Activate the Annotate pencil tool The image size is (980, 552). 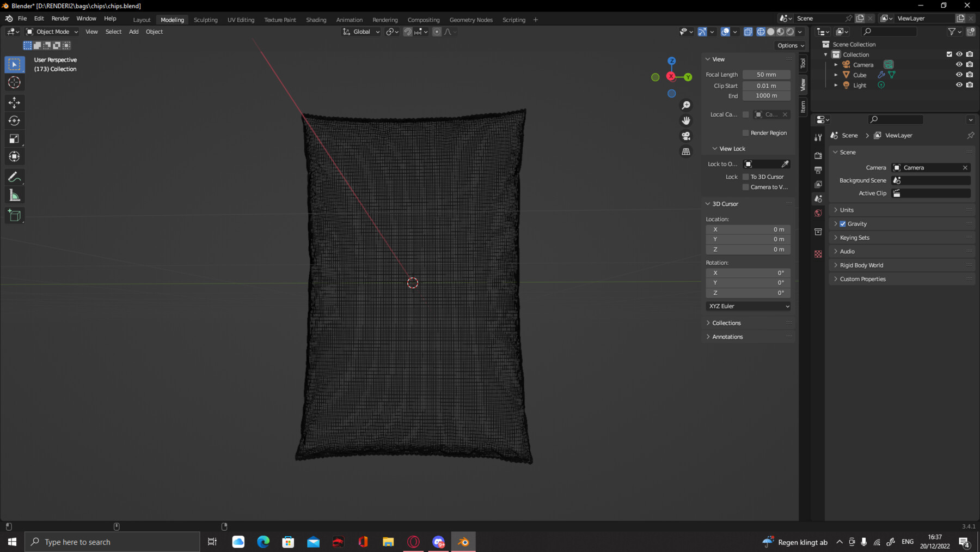[x=15, y=177]
